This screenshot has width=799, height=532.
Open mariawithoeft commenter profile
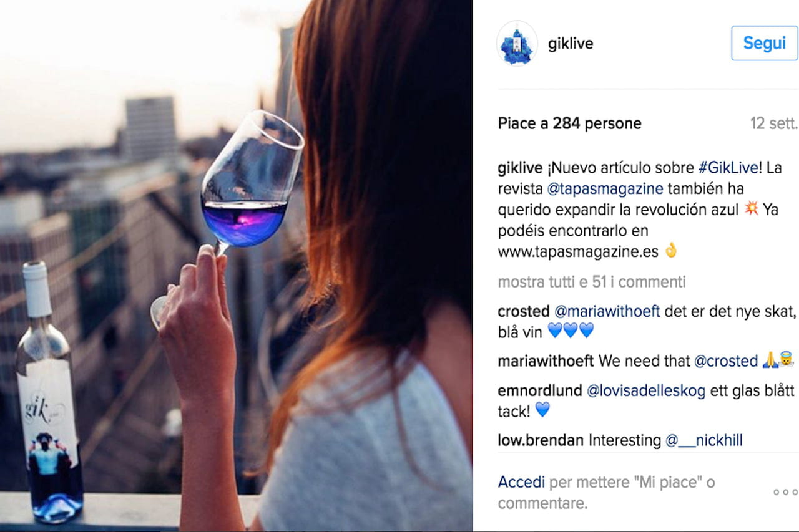coord(546,360)
